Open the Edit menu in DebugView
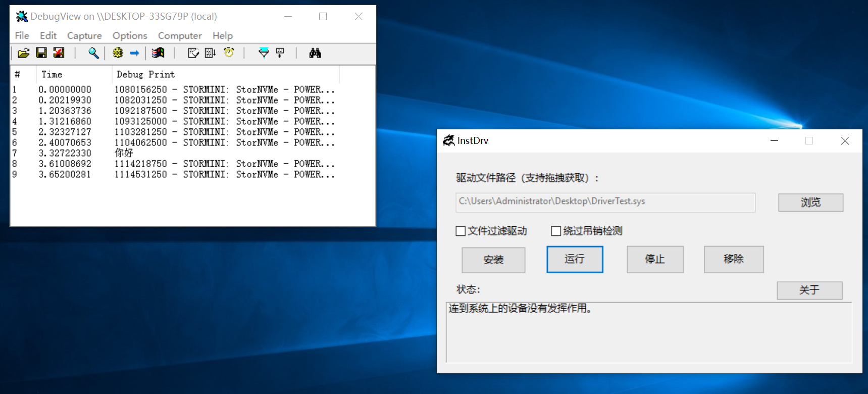The width and height of the screenshot is (868, 394). click(x=48, y=35)
